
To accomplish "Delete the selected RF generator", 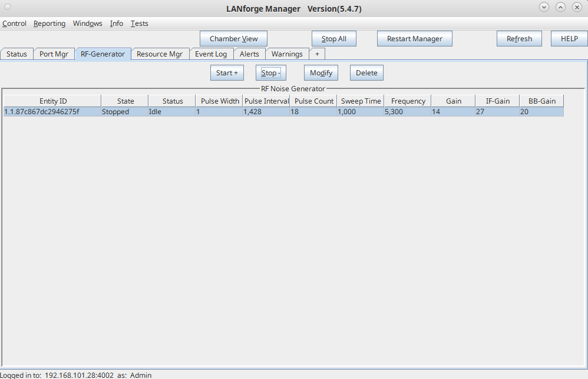I will tap(366, 73).
